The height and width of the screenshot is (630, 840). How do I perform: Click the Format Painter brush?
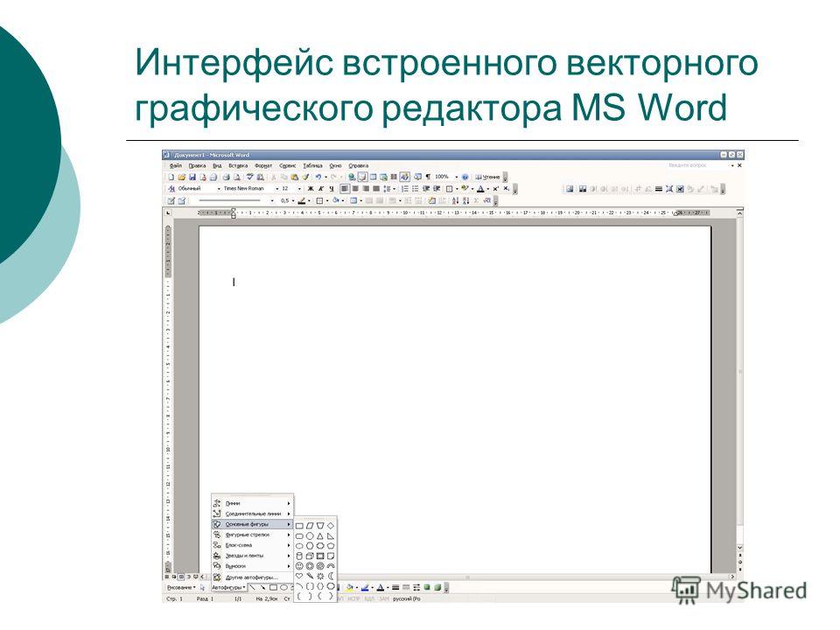[x=306, y=177]
